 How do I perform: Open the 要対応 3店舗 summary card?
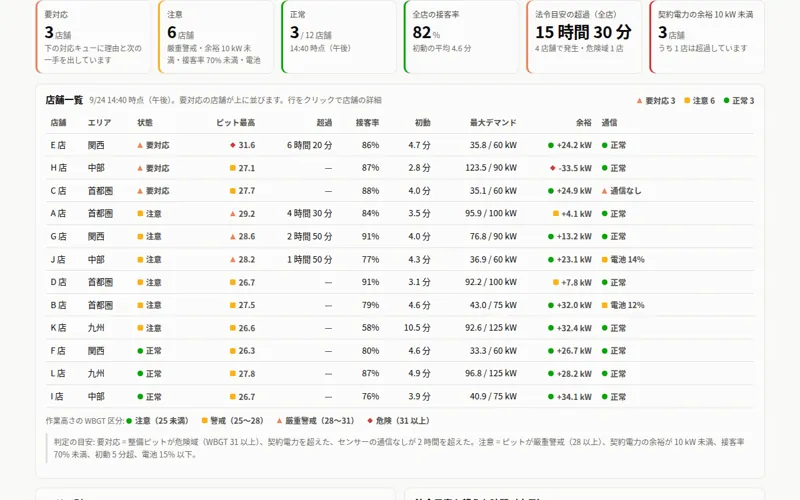click(93, 37)
